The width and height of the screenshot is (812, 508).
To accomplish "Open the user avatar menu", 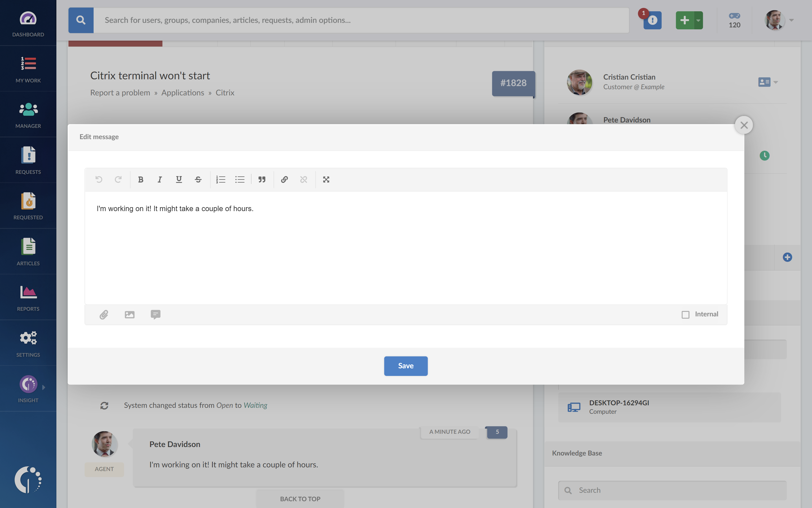I will pyautogui.click(x=778, y=20).
